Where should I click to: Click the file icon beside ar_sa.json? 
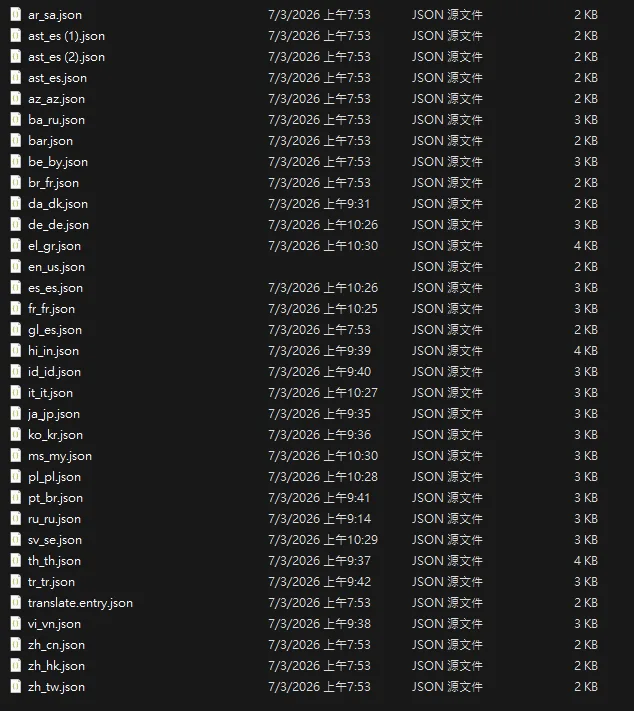[16, 14]
